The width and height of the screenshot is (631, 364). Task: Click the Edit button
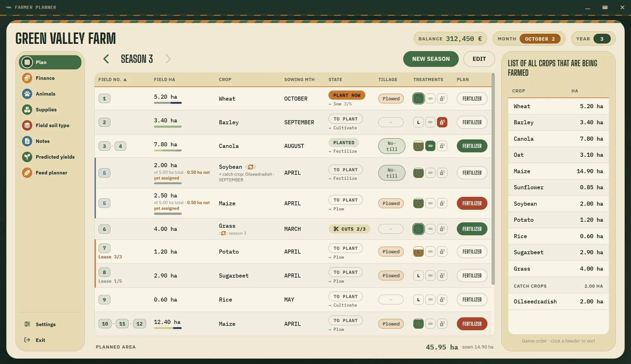[479, 59]
